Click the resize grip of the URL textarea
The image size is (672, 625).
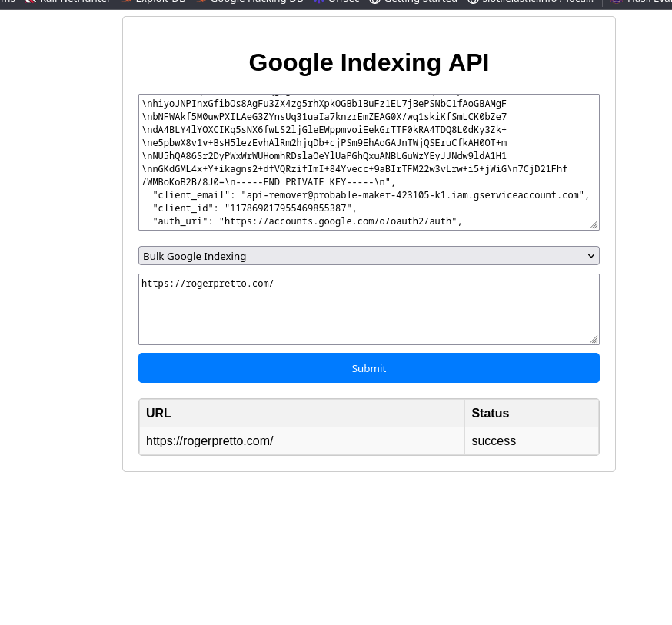[594, 339]
